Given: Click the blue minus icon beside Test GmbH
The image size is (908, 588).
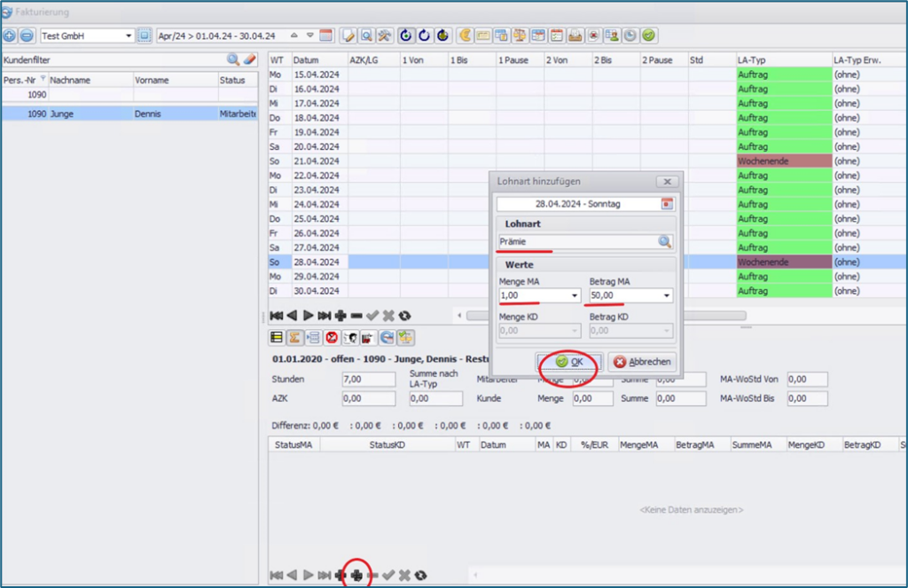Looking at the screenshot, I should 27,35.
